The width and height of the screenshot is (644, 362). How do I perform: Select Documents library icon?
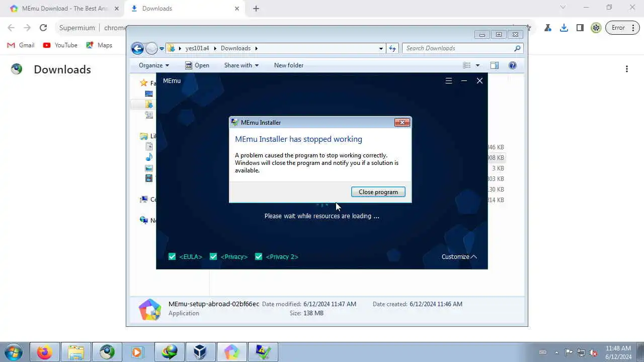coord(149,146)
